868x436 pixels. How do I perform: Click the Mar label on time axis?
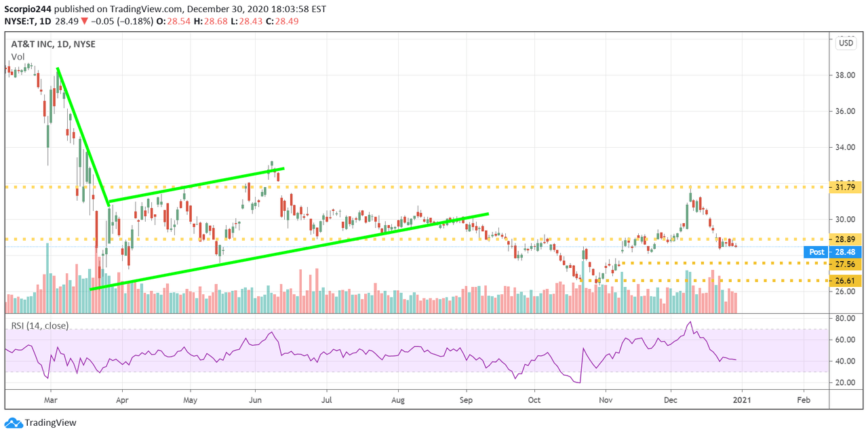click(x=50, y=399)
